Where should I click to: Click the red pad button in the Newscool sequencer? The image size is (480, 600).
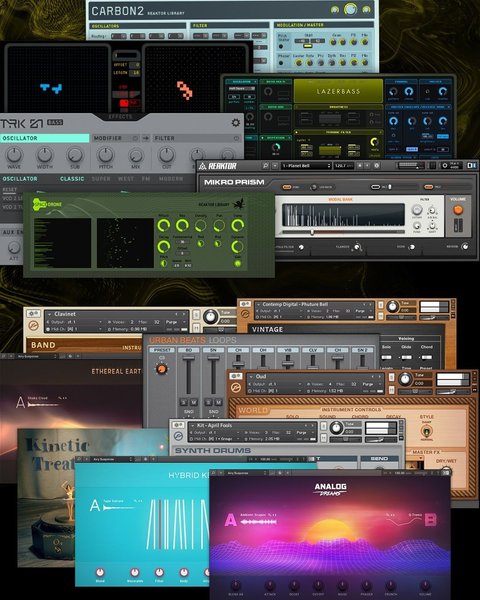[x=124, y=103]
